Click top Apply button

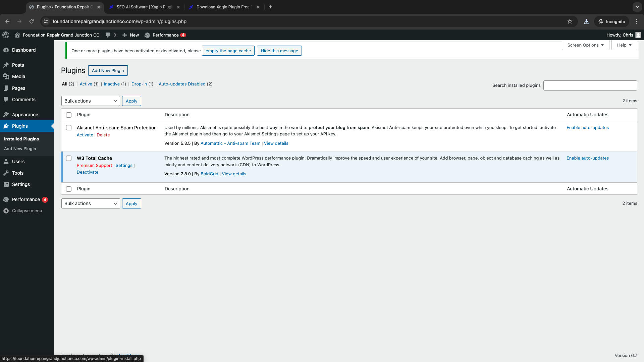click(131, 101)
